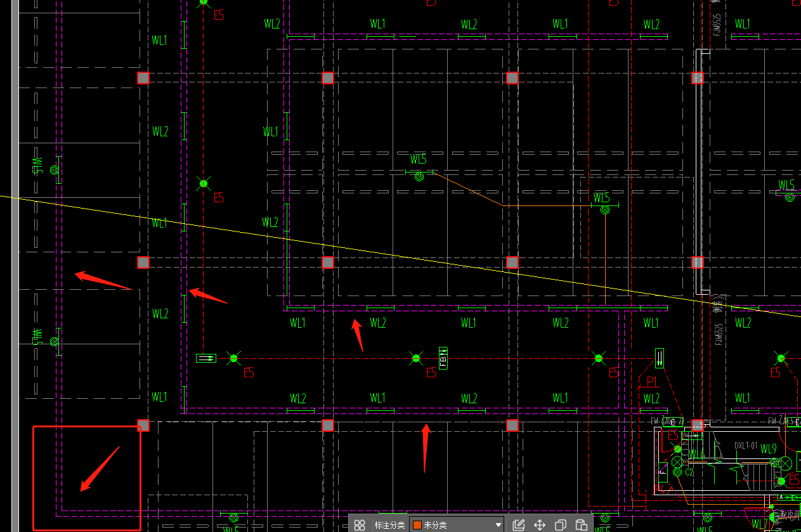The width and height of the screenshot is (801, 532).
Task: Click the green WL9 circuit label
Action: (769, 449)
